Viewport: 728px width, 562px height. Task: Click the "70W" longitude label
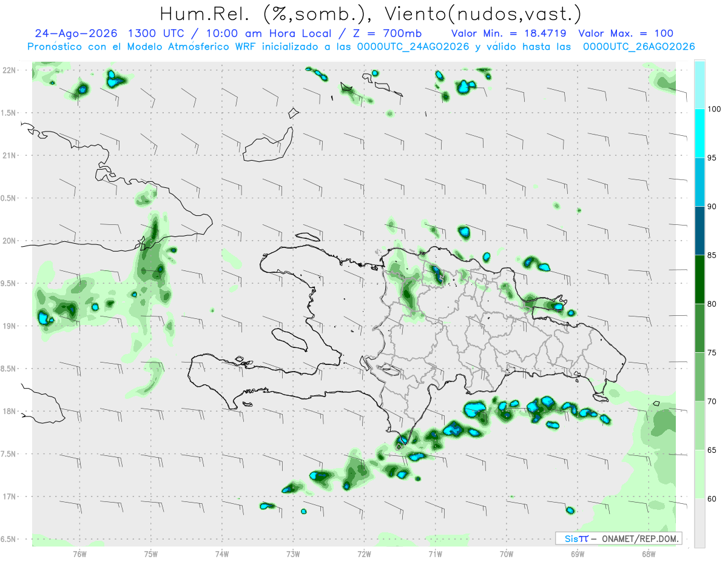507,554
